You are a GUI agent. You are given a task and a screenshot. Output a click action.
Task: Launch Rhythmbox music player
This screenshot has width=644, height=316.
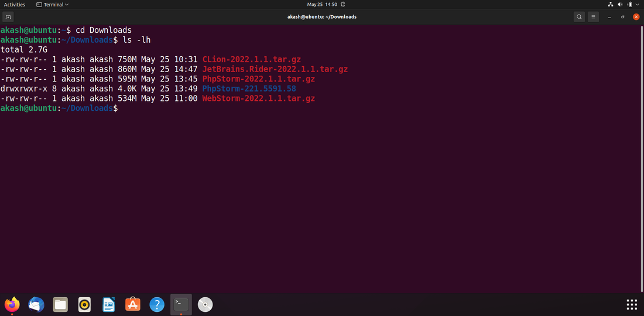click(85, 304)
